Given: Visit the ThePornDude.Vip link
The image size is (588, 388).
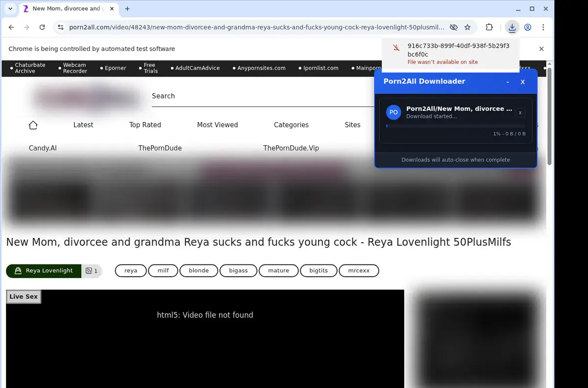Looking at the screenshot, I should click(x=291, y=148).
